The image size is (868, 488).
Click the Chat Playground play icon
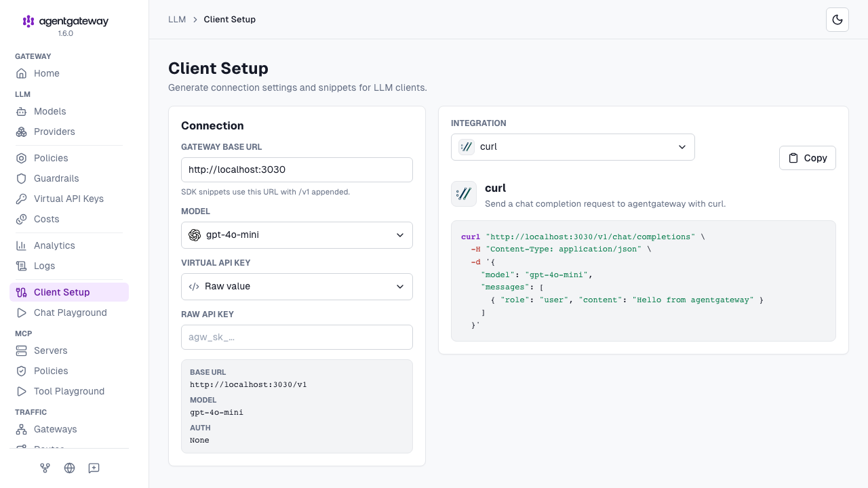pyautogui.click(x=22, y=312)
